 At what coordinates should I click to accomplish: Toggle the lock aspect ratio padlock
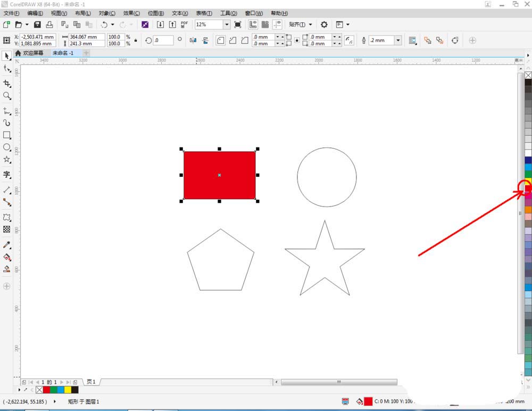click(135, 40)
